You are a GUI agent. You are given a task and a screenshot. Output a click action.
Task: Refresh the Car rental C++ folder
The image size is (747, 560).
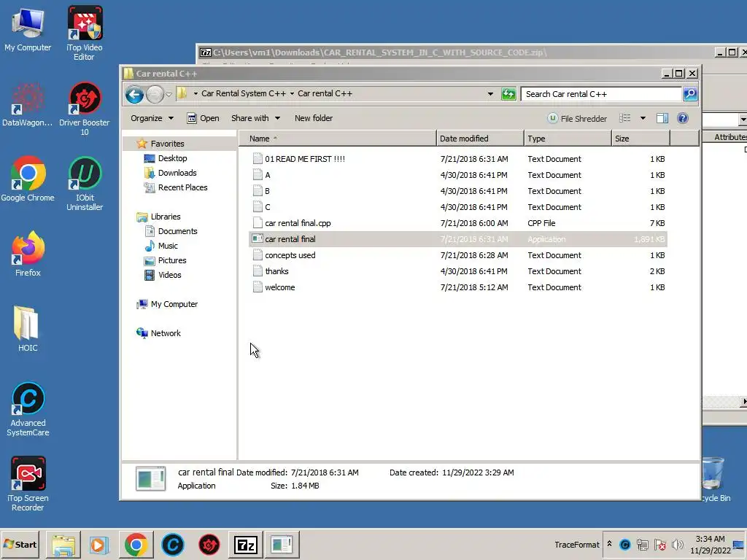click(x=508, y=94)
